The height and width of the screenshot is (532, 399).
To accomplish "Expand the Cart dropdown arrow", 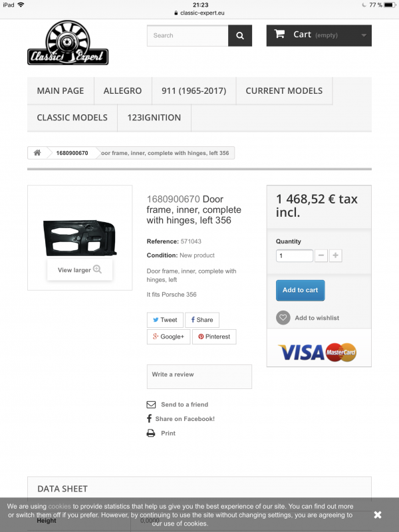I will click(364, 35).
